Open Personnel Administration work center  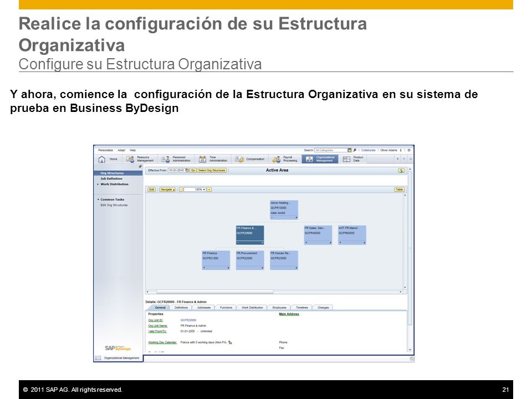[176, 159]
